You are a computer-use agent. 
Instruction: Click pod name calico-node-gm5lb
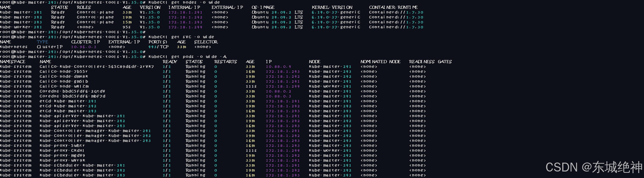[x=64, y=82]
